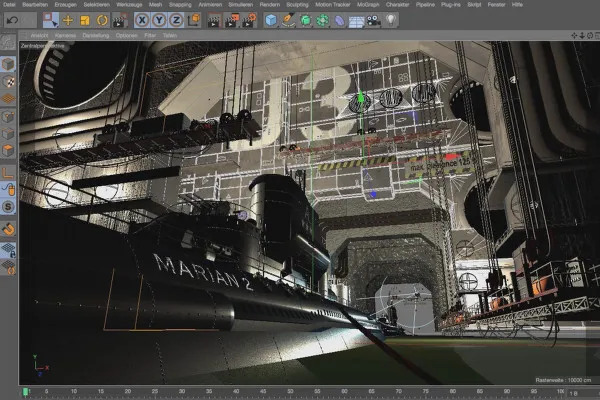Switch to Polygons mode
This screenshot has height=400, width=600.
[8, 150]
